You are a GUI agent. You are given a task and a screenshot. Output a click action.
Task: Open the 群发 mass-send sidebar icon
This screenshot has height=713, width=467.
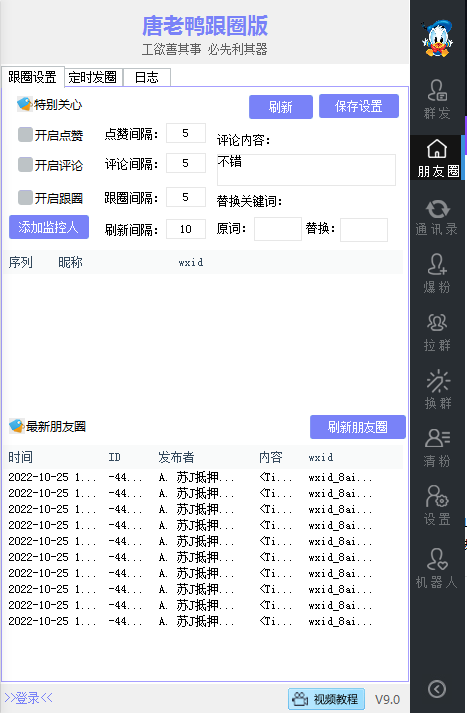[437, 100]
